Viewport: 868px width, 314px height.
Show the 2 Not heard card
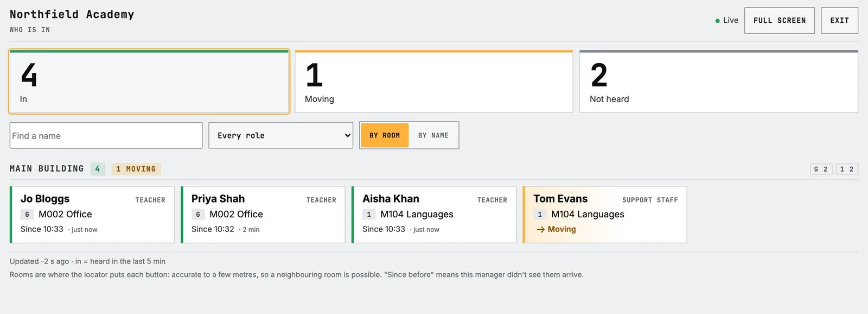tap(719, 81)
